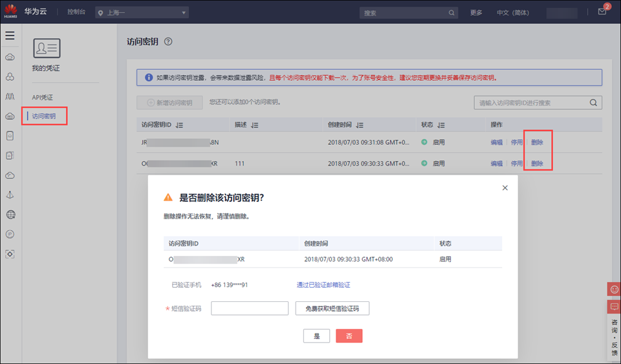Click the 短信验证码 input field
Viewport: 621px width, 364px height.
250,308
